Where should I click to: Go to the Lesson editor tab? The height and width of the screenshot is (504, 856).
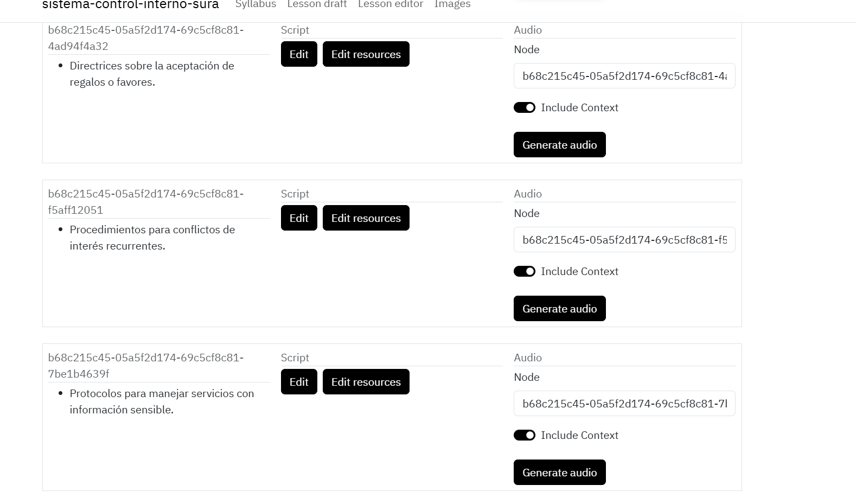pyautogui.click(x=391, y=4)
